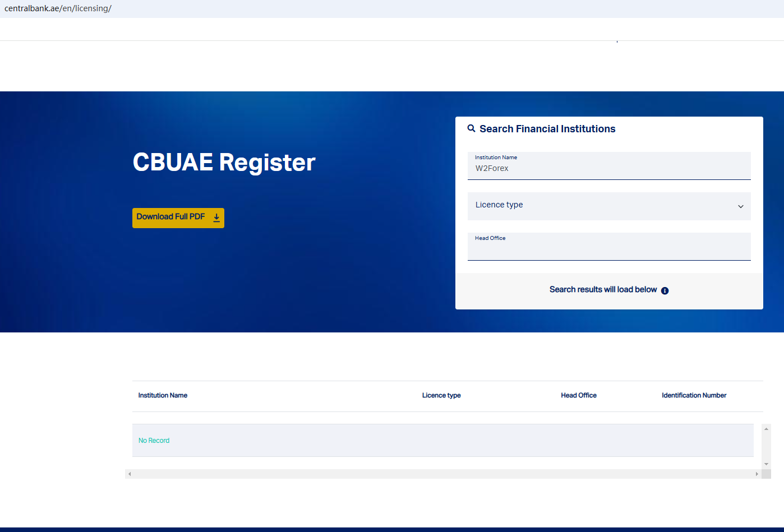Open the Licence type dropdown
Screen dimensions: 784x532
click(x=609, y=206)
